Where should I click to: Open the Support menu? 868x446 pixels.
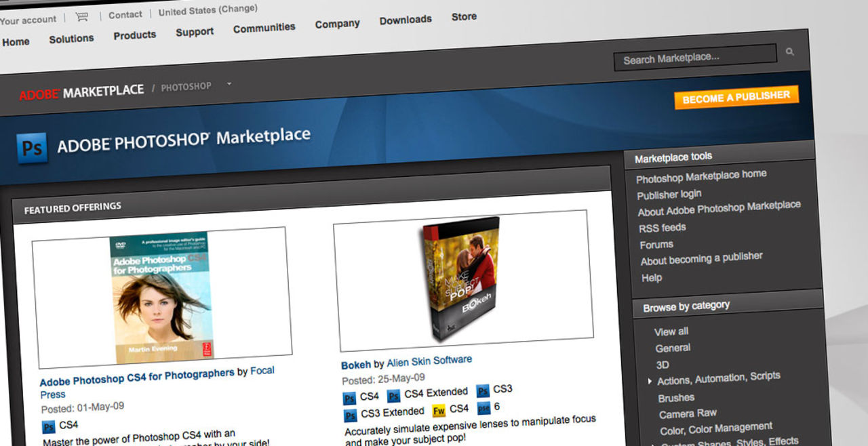tap(195, 32)
